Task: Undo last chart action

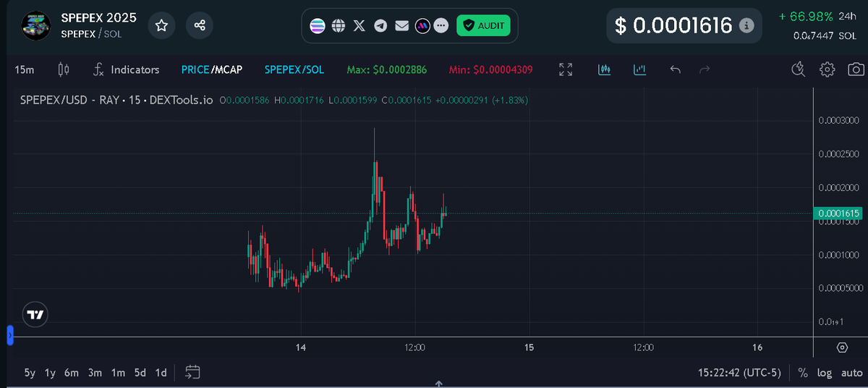Action: 675,69
